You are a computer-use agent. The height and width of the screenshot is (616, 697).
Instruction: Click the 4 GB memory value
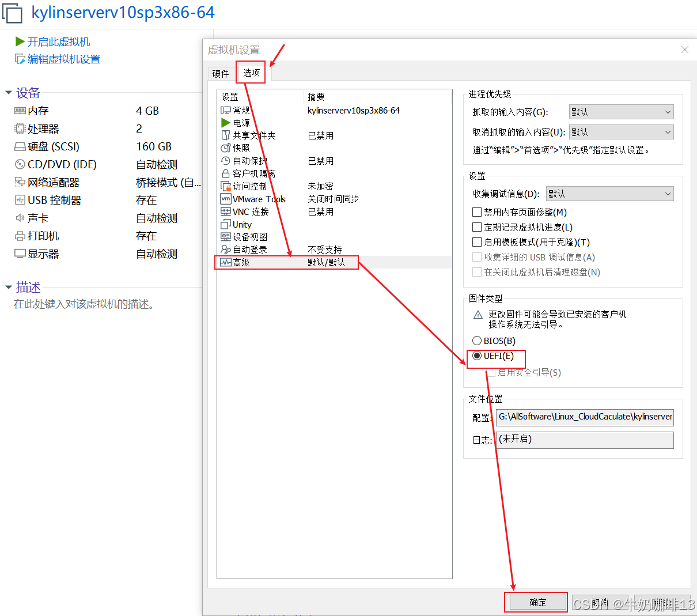(147, 111)
